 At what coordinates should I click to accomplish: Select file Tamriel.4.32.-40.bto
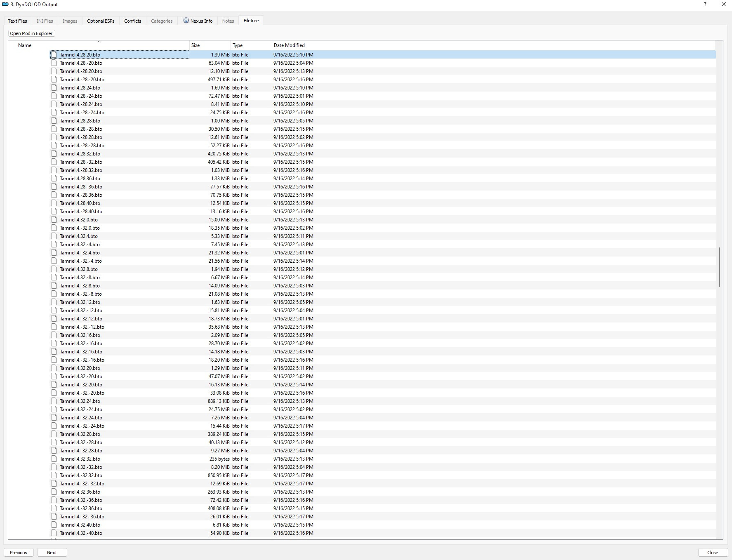tap(81, 533)
